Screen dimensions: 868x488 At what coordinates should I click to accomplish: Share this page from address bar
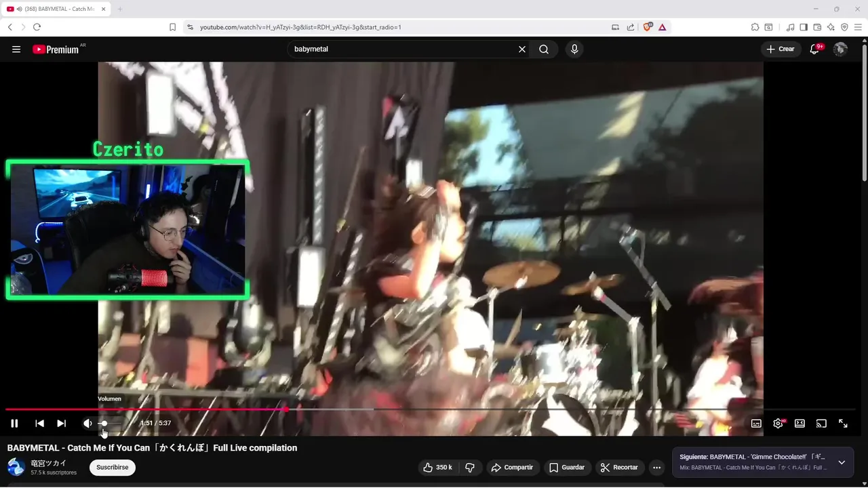tap(631, 27)
